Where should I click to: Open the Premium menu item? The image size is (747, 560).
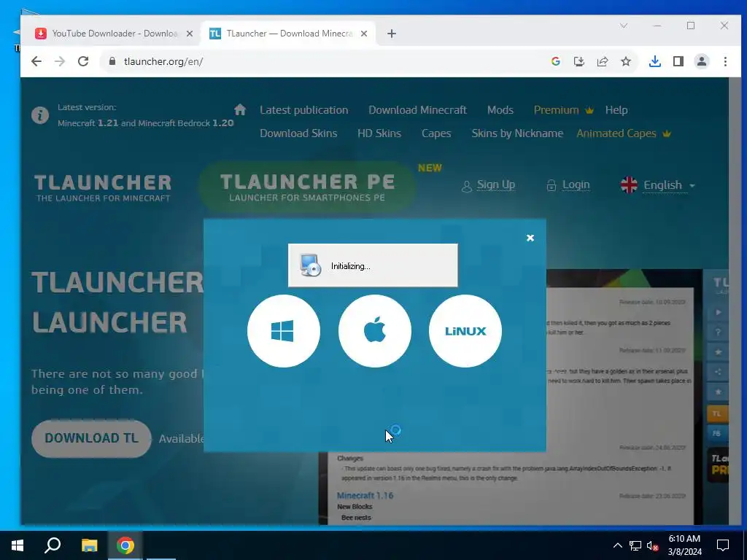click(564, 110)
